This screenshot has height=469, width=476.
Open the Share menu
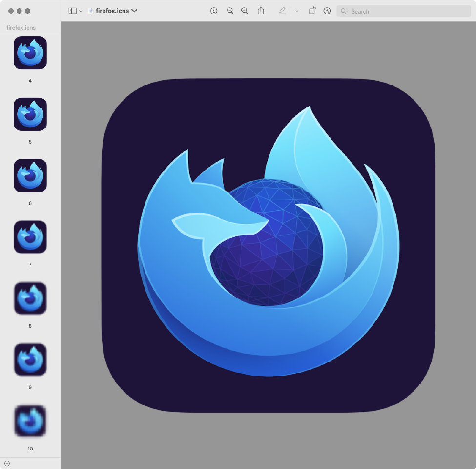[261, 11]
